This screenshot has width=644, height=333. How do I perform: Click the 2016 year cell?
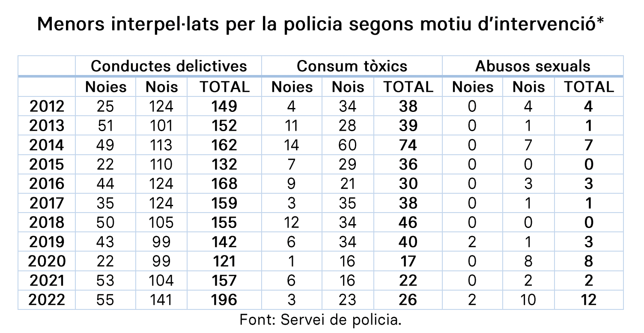(x=47, y=183)
